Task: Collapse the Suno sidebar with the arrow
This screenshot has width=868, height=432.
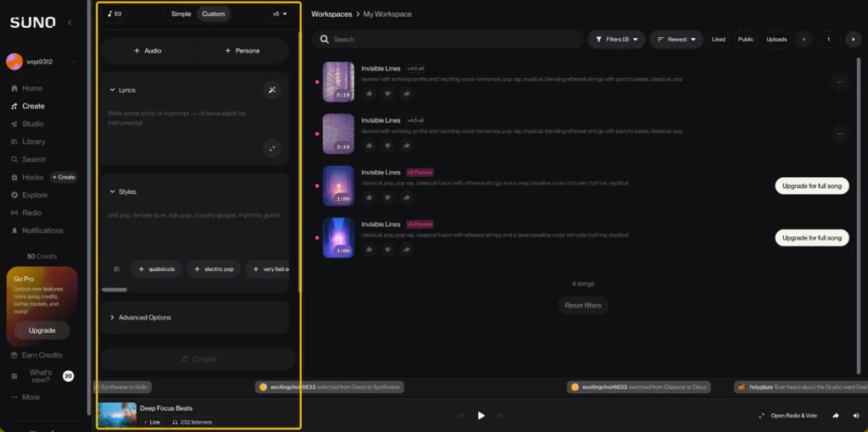Action: (x=70, y=22)
